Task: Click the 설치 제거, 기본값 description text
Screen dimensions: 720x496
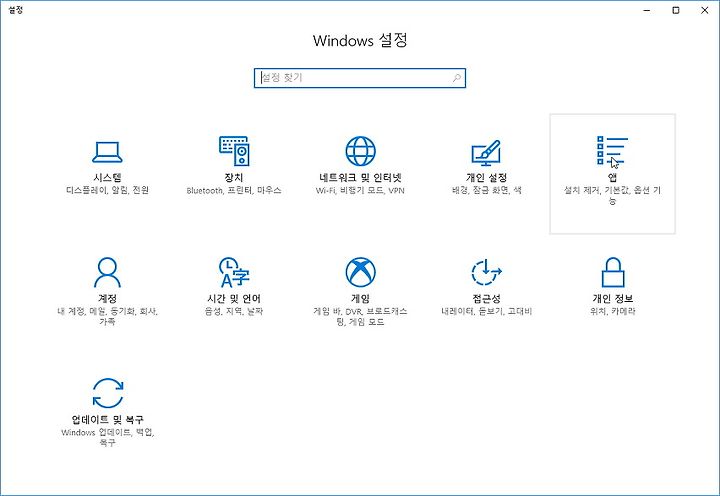Action: click(x=613, y=195)
